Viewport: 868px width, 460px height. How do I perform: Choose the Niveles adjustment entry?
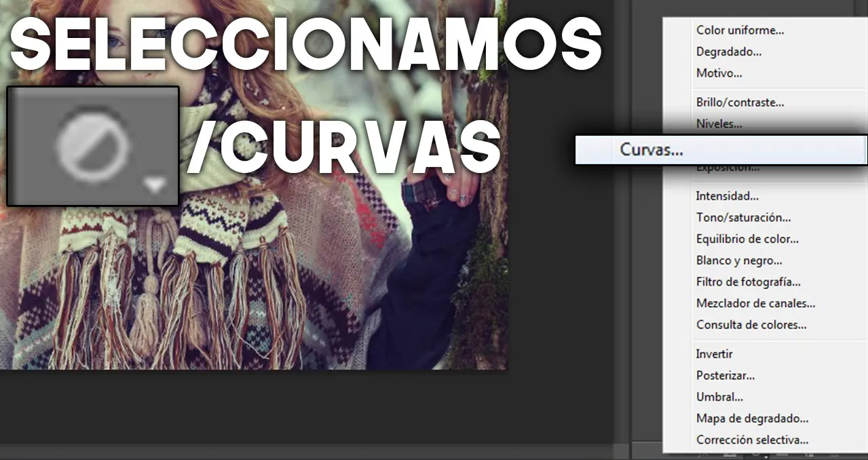click(719, 124)
